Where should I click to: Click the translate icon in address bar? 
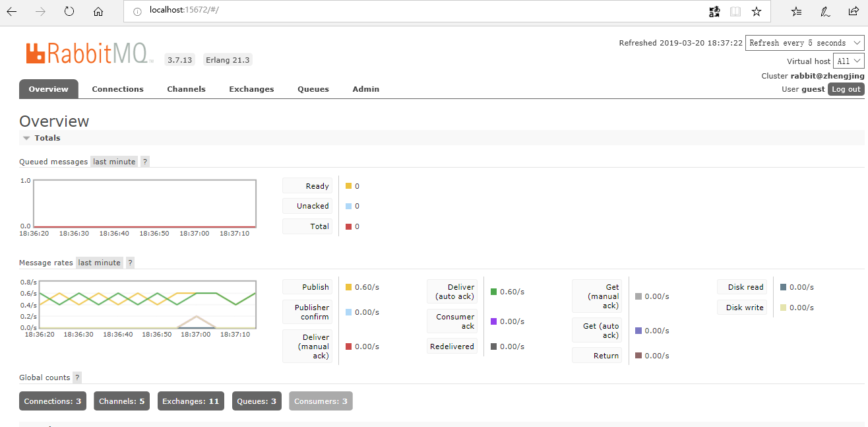click(714, 11)
